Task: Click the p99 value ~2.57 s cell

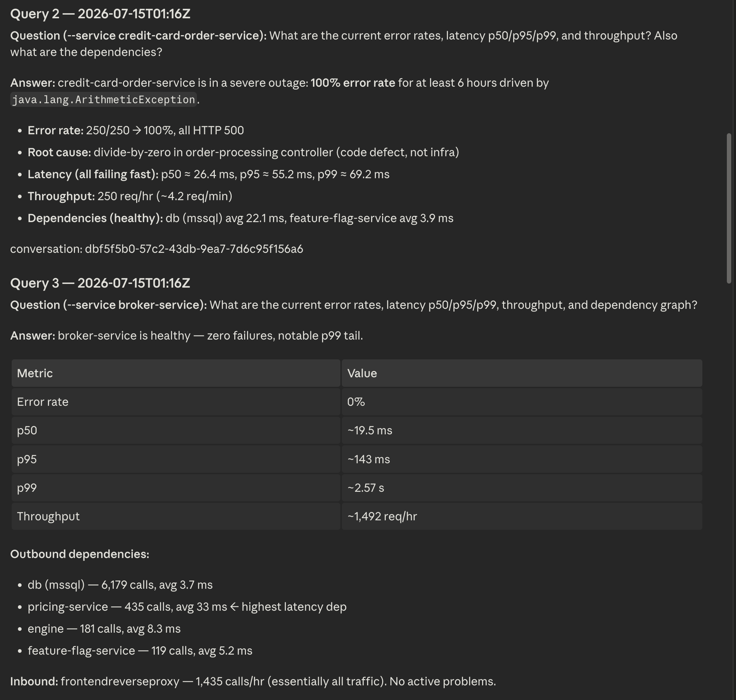Action: click(522, 488)
